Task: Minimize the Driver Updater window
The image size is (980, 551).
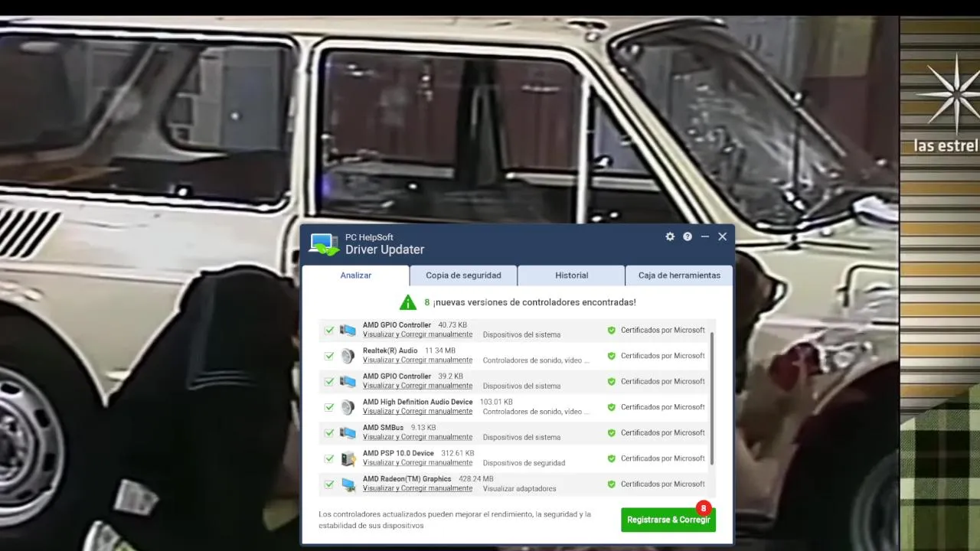Action: [x=704, y=236]
